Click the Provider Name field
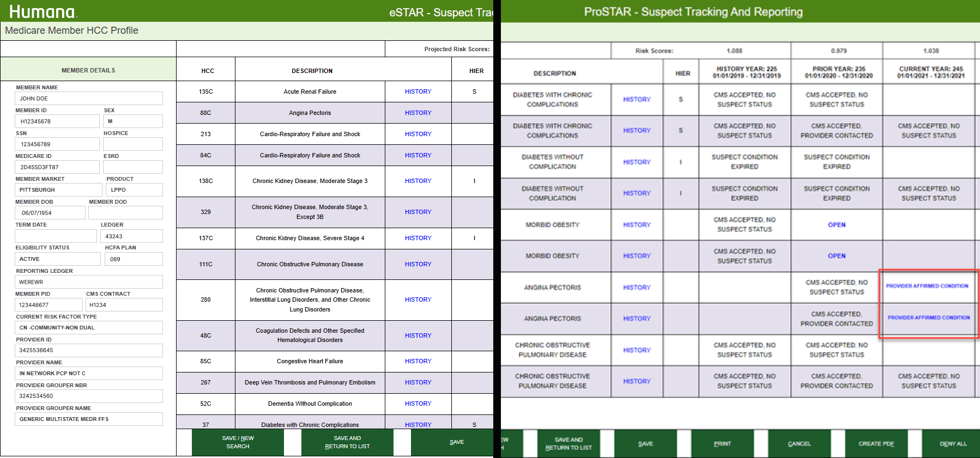 tap(89, 374)
